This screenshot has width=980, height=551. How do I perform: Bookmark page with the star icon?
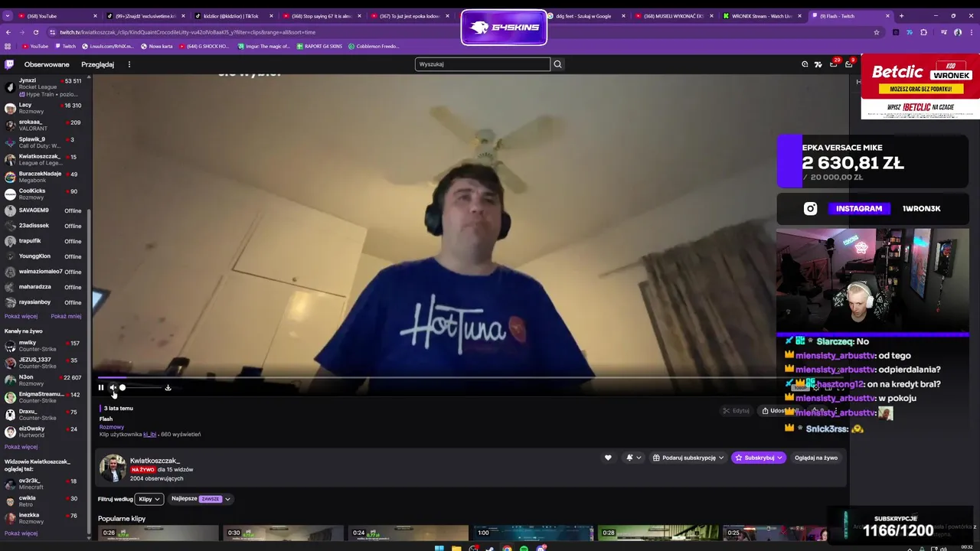click(x=877, y=32)
